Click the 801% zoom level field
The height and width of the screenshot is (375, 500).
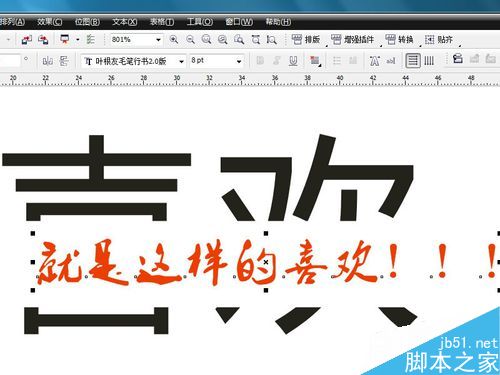click(x=132, y=40)
